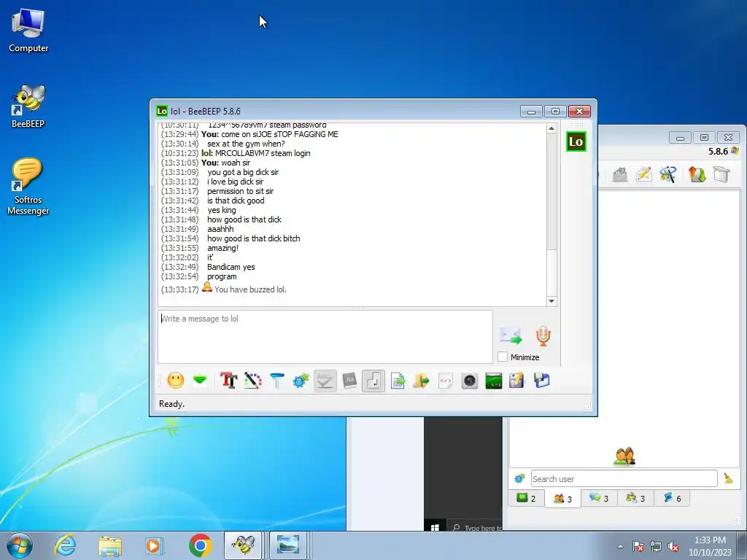Click the white box icon in main window
This screenshot has width=747, height=560.
pos(721,174)
